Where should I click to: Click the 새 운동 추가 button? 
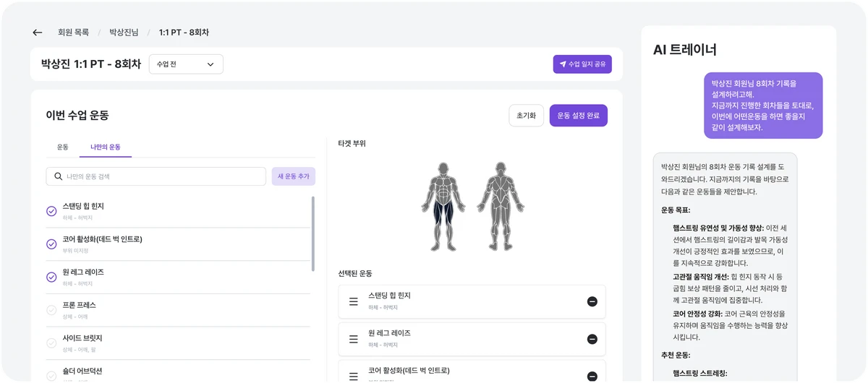pyautogui.click(x=293, y=176)
